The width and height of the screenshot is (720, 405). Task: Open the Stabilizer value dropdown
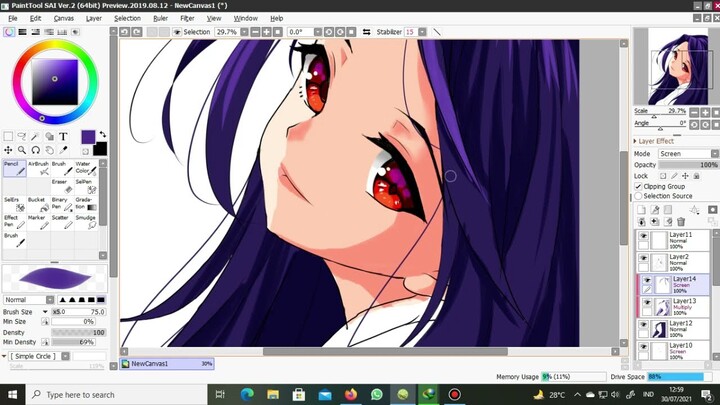[x=422, y=32]
